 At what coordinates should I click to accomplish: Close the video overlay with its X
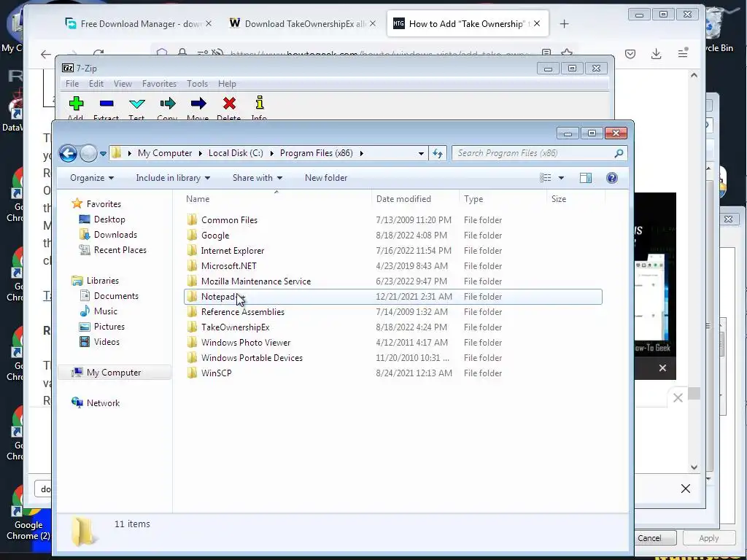coord(662,367)
